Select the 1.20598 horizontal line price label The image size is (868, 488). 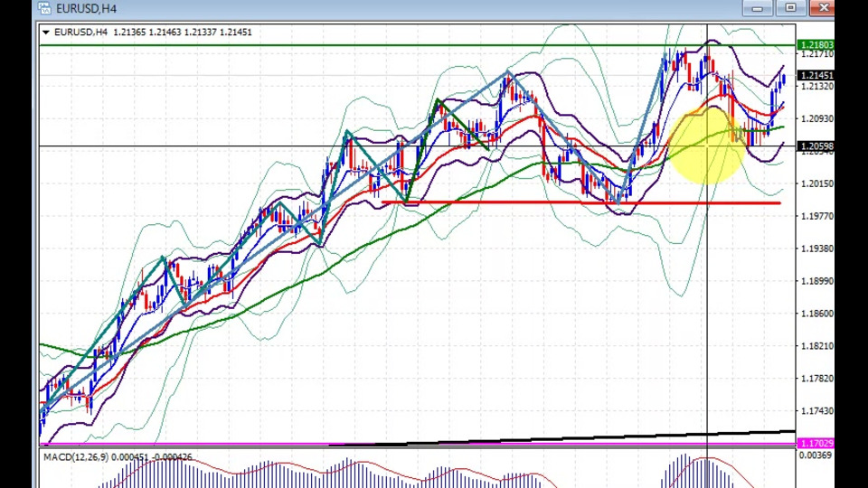pos(816,146)
